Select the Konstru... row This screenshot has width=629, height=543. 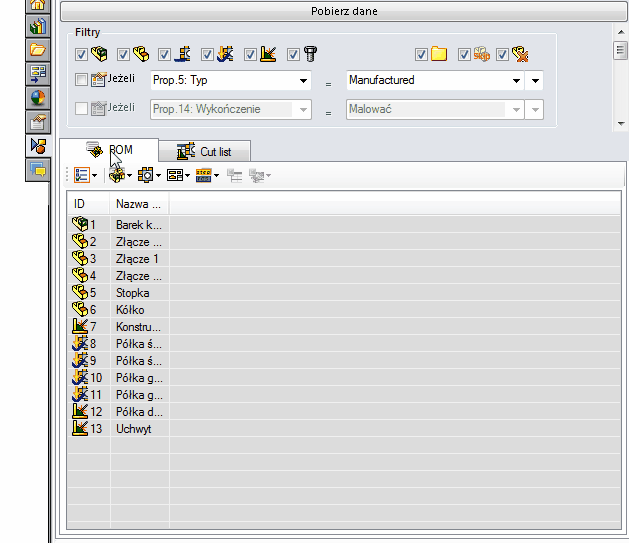[344, 327]
